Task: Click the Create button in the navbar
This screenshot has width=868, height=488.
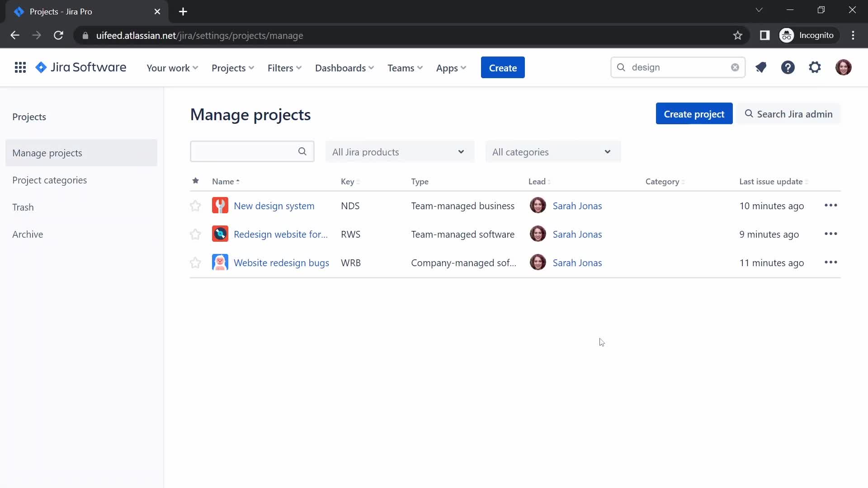Action: 503,67
